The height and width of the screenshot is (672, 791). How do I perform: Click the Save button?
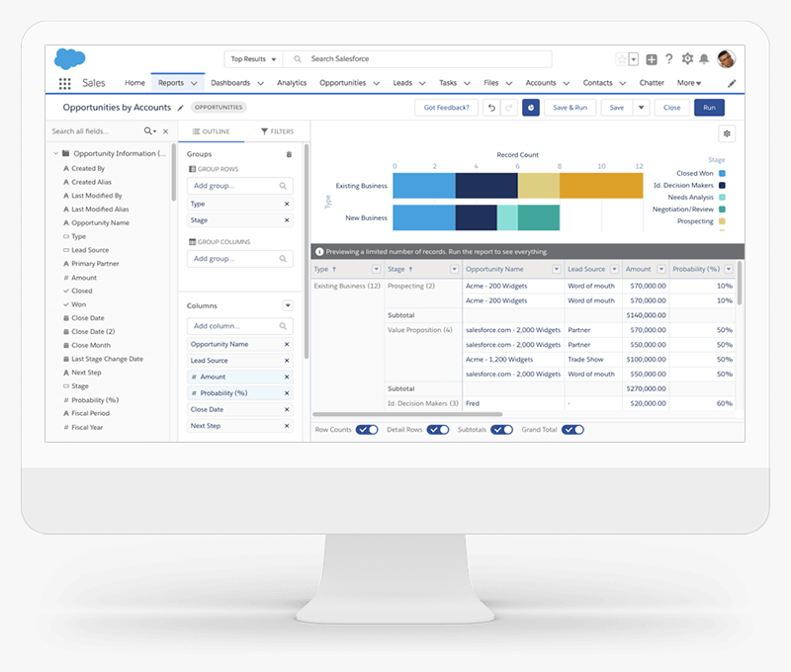pos(616,108)
